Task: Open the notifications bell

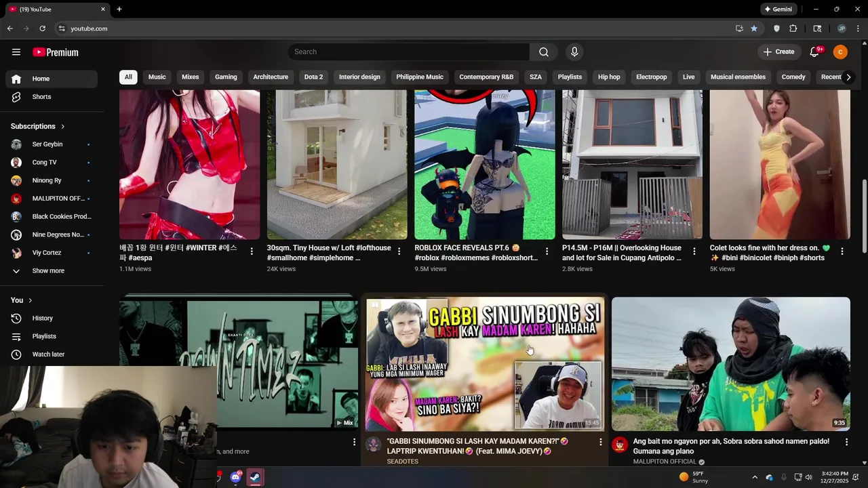Action: pos(815,52)
